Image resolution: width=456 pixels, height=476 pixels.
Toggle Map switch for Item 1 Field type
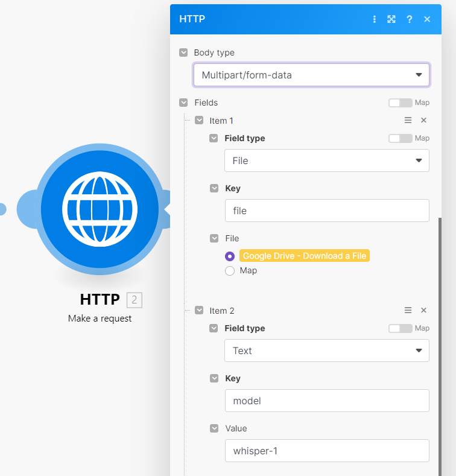400,138
